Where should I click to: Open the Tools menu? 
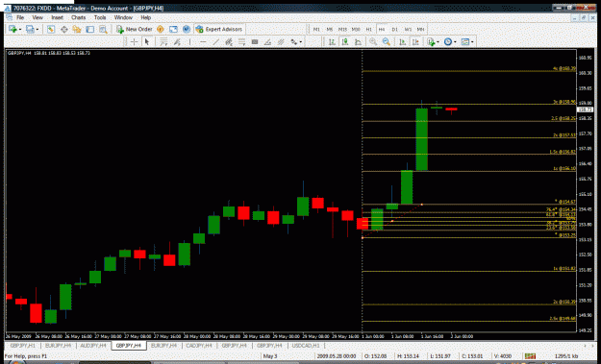(x=100, y=17)
